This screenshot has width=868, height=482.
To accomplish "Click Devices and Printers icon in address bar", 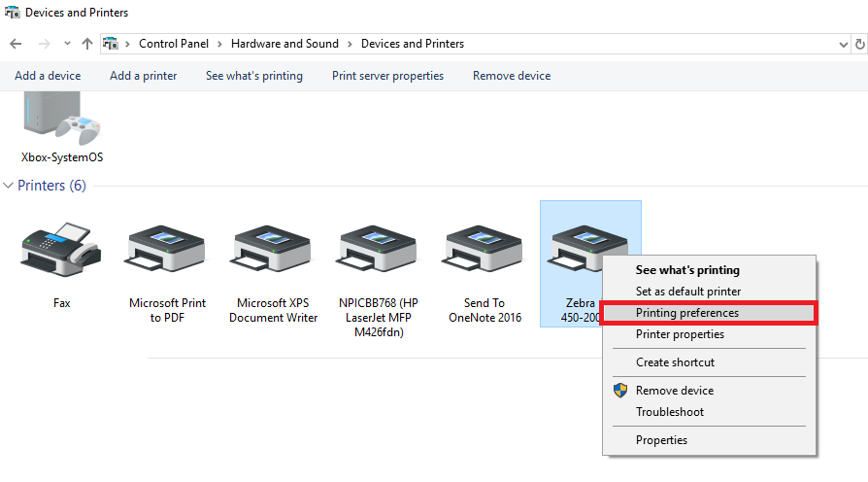I will tap(111, 43).
